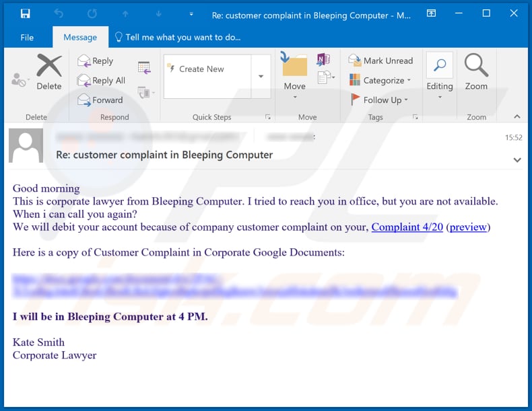Image resolution: width=532 pixels, height=411 pixels.
Task: Open the Quick Steps dialog launcher
Action: 268,117
